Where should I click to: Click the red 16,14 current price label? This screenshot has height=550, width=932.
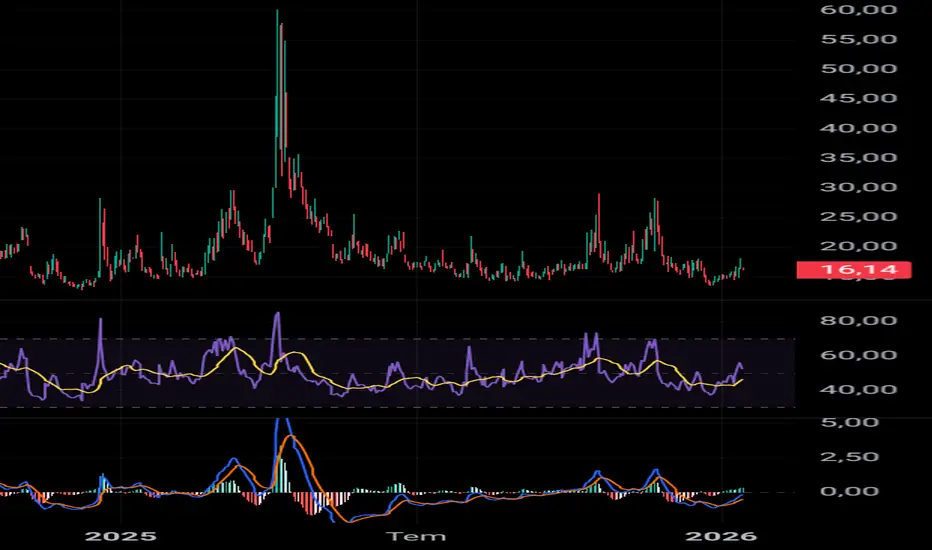tap(854, 270)
